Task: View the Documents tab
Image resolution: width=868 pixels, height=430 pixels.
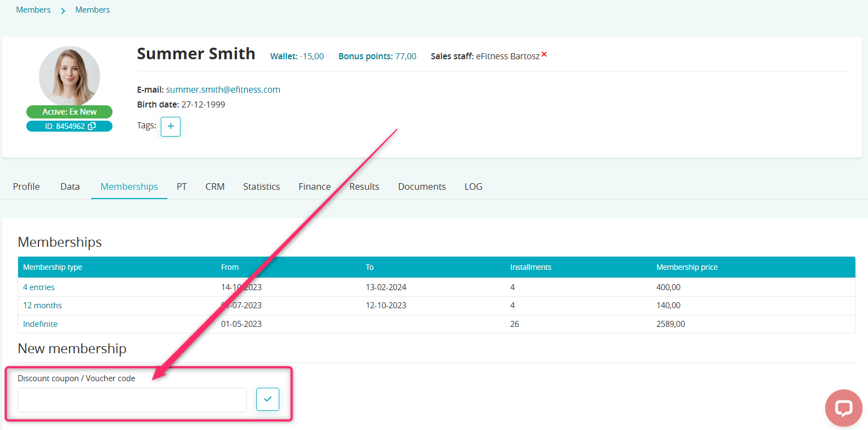Action: [x=421, y=186]
